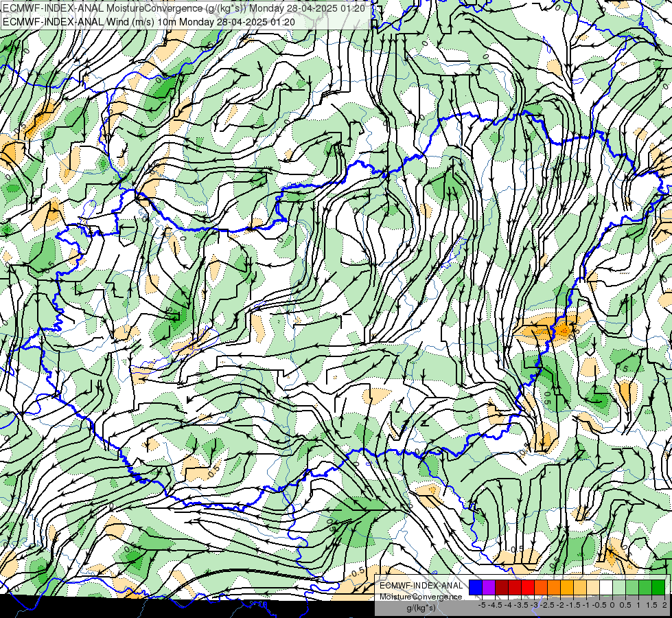
Task: Select the crimson swatch between -4 and -3.5
Action: coord(515,588)
